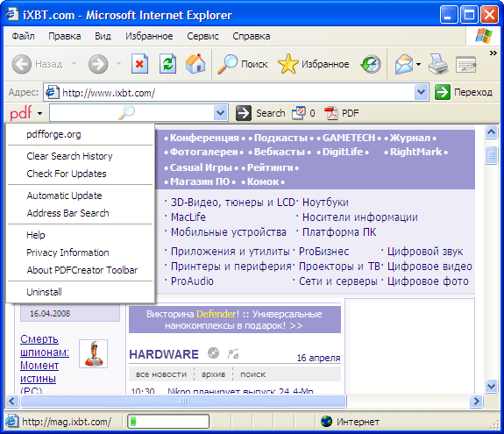This screenshot has width=504, height=434.
Task: Click the все новости tab
Action: tap(161, 374)
